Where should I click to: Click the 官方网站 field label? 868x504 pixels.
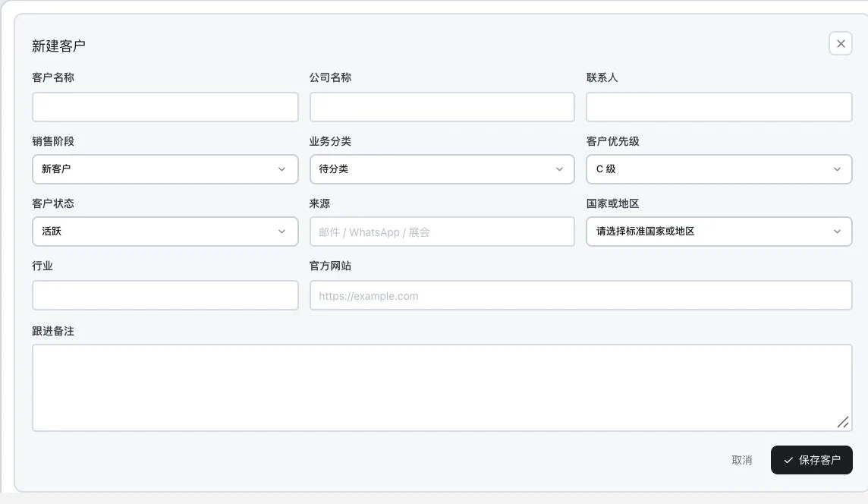tap(331, 266)
